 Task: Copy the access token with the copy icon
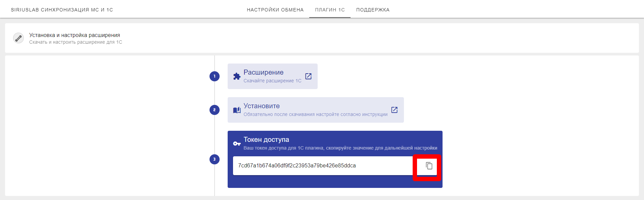(x=429, y=166)
